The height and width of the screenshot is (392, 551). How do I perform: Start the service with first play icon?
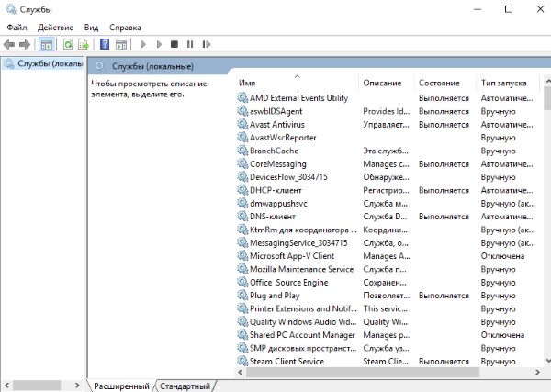[143, 44]
